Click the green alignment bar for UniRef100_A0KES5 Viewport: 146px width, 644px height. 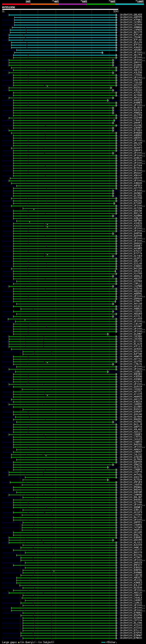click(x=61, y=100)
